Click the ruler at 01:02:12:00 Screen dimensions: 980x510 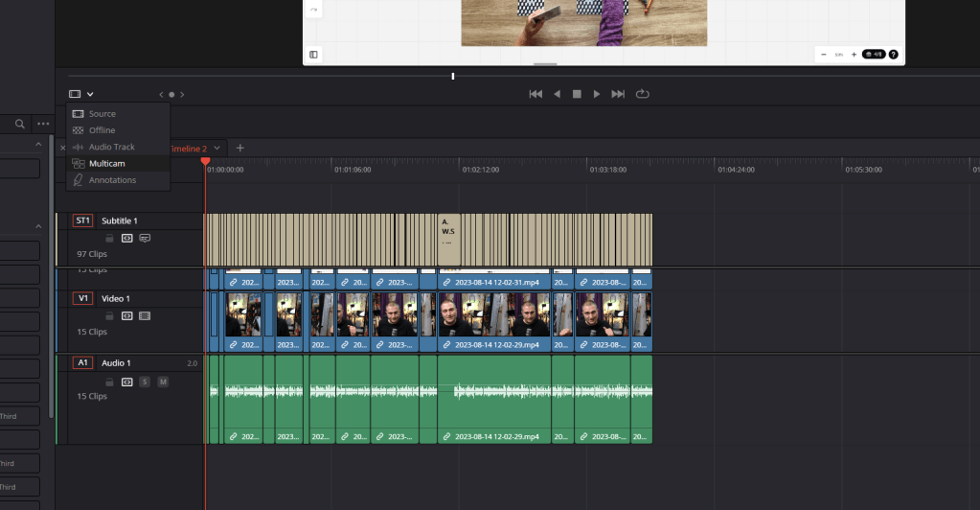point(481,170)
